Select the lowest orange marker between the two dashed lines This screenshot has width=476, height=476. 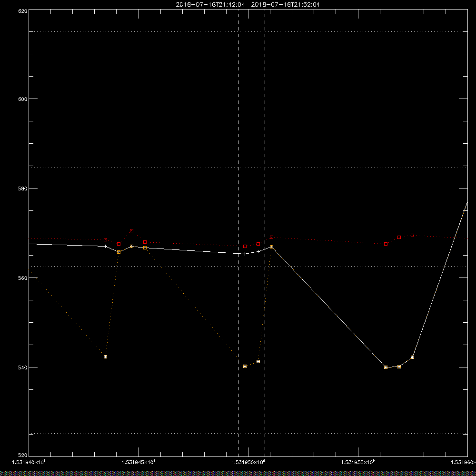coord(245,367)
